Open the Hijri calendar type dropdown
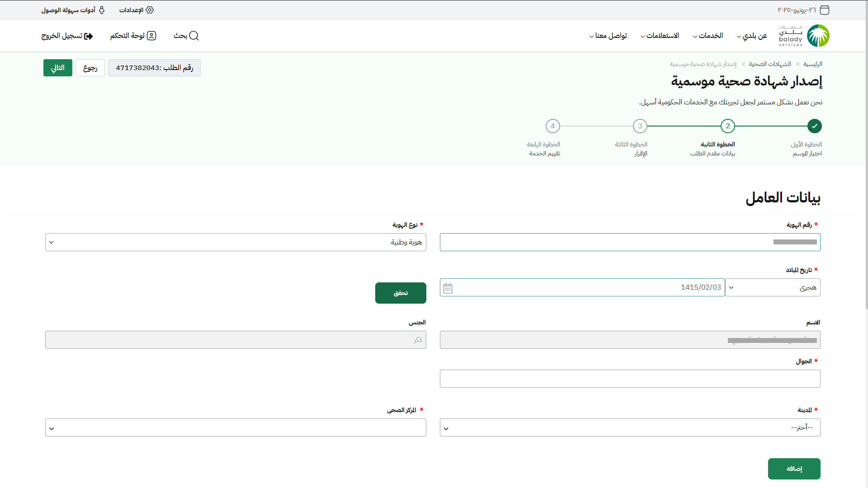The width and height of the screenshot is (868, 488). 773,287
